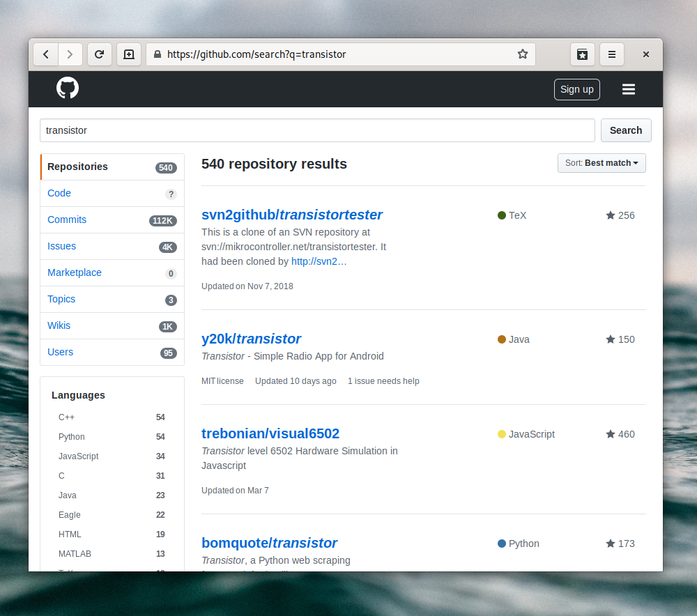
Task: Filter results by Eagle language
Action: point(112,515)
